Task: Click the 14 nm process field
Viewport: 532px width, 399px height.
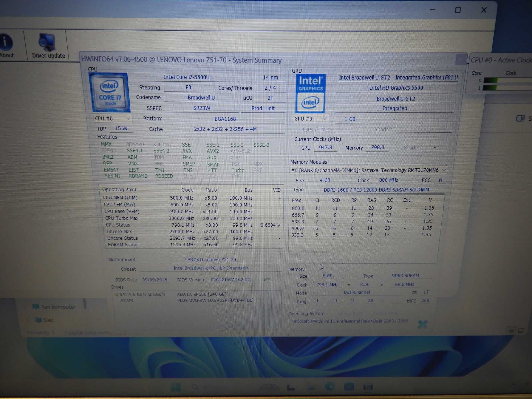Action: [x=270, y=77]
